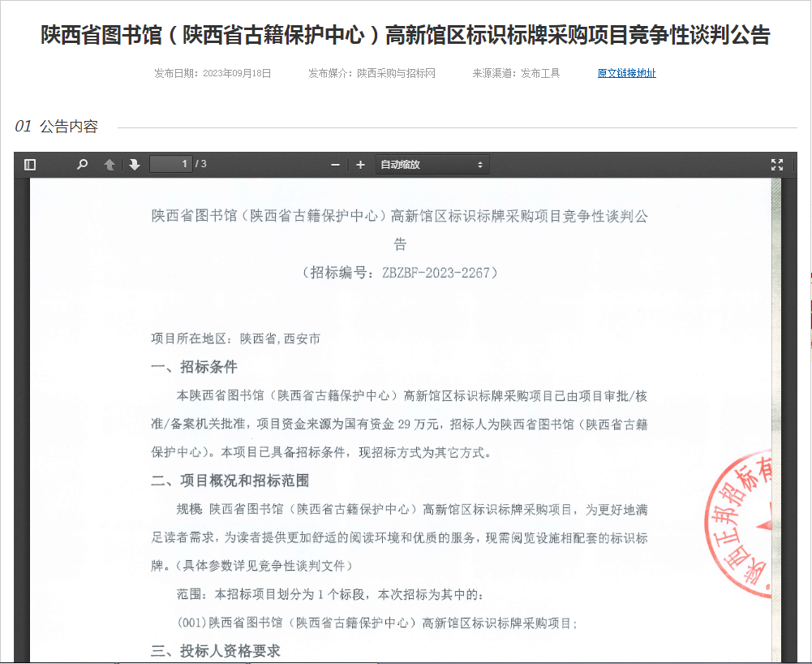Zoom in with the plus button

coord(361,165)
